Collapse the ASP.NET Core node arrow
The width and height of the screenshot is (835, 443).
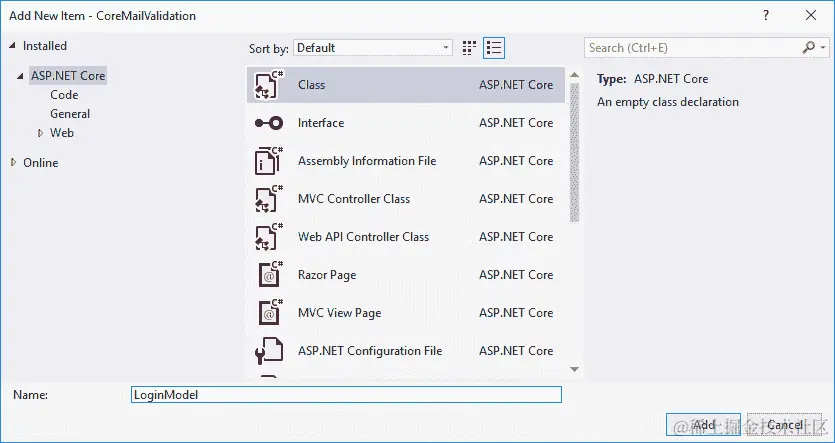pyautogui.click(x=20, y=76)
